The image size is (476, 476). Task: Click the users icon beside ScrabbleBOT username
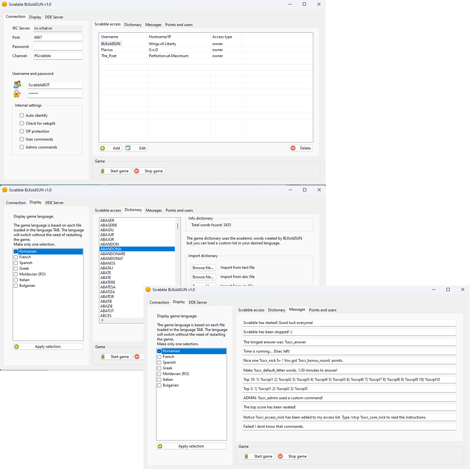(17, 84)
